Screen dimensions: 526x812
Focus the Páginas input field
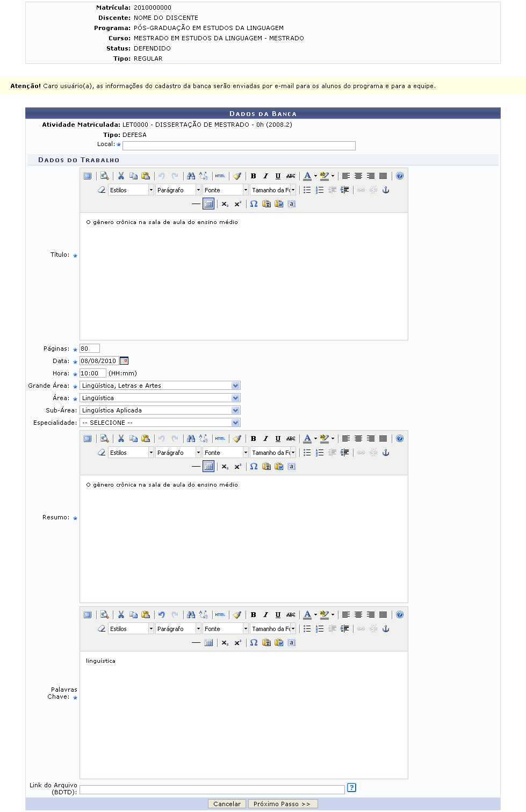point(90,349)
